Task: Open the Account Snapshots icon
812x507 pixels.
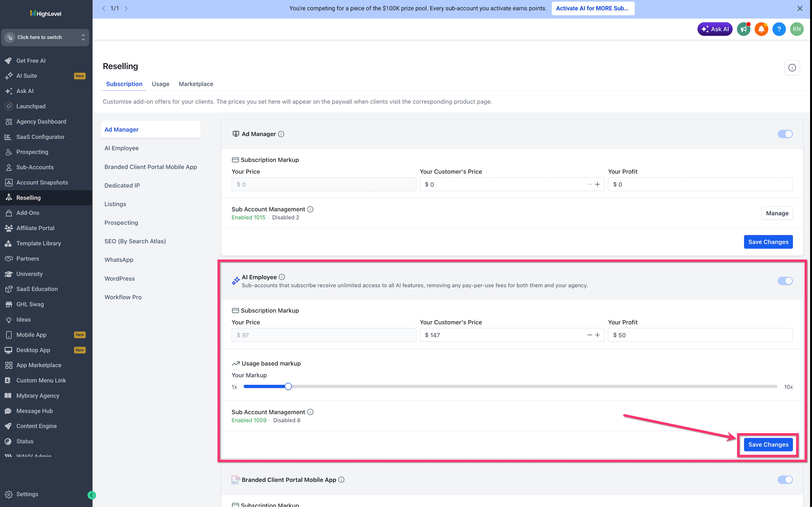Action: click(x=9, y=183)
